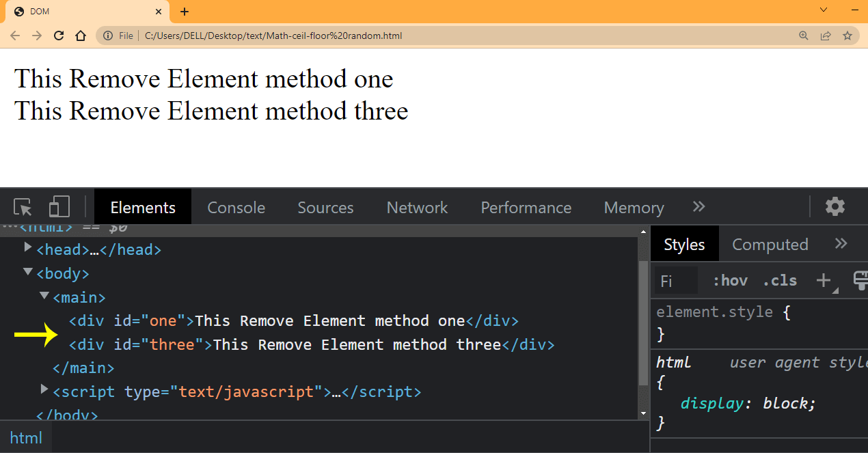Click the share icon in address bar
This screenshot has height=453, width=868.
tap(825, 35)
